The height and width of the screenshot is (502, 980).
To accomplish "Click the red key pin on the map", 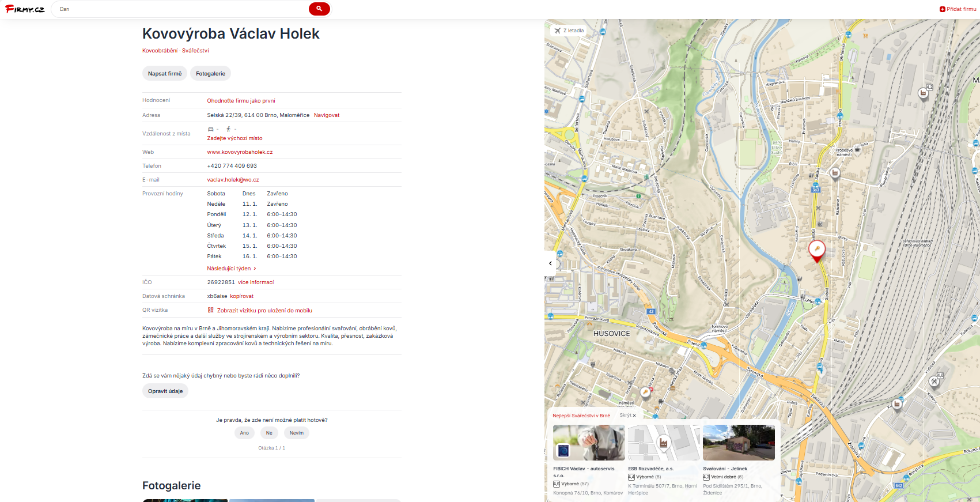I will [x=817, y=251].
